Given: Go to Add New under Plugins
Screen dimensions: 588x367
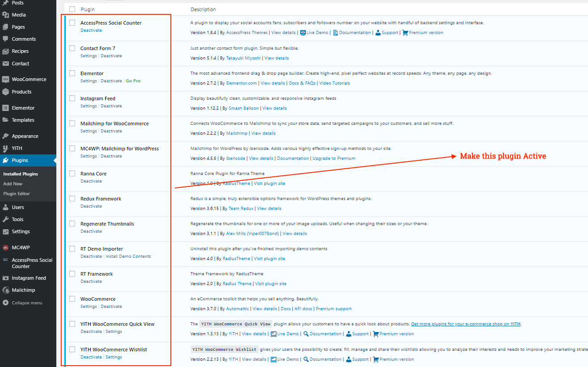Looking at the screenshot, I should [13, 184].
